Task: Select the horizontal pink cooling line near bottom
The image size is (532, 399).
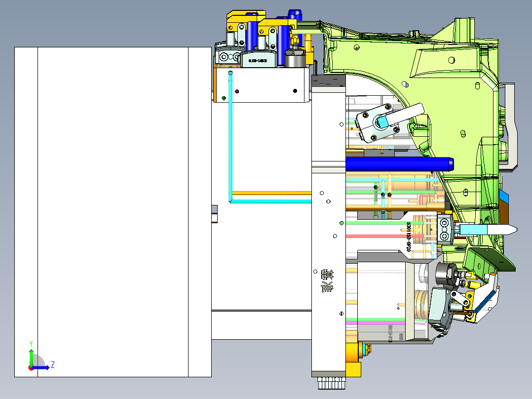Action: (x=386, y=323)
